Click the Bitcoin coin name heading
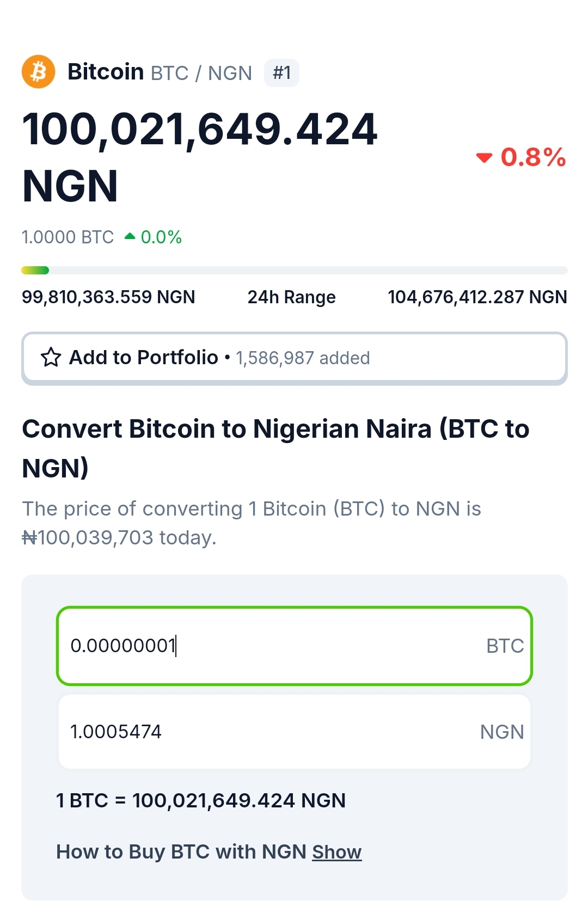Image resolution: width=588 pixels, height=913 pixels. (x=106, y=72)
